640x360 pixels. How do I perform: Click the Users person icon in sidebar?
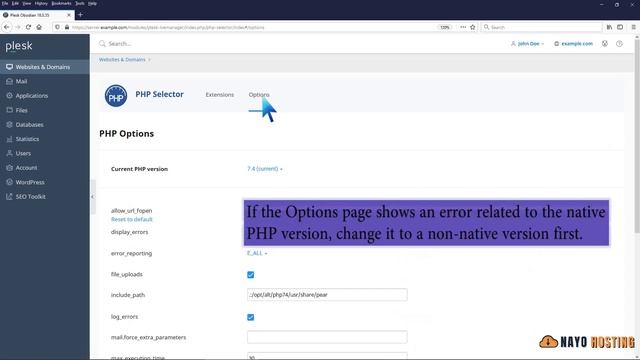pyautogui.click(x=9, y=153)
